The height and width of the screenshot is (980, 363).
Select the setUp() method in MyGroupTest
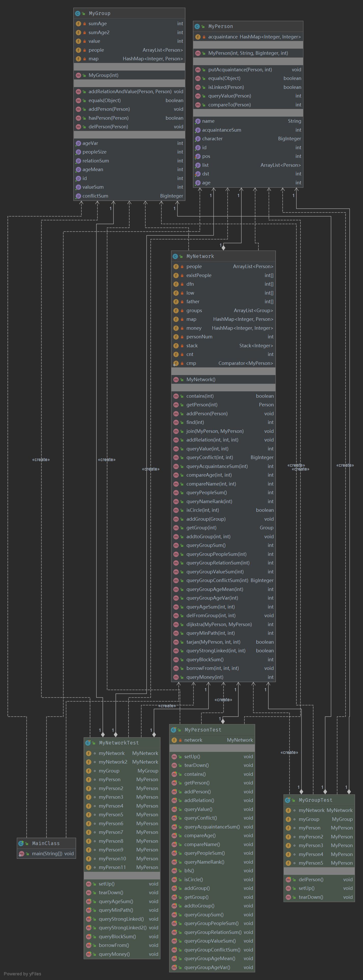[319, 888]
